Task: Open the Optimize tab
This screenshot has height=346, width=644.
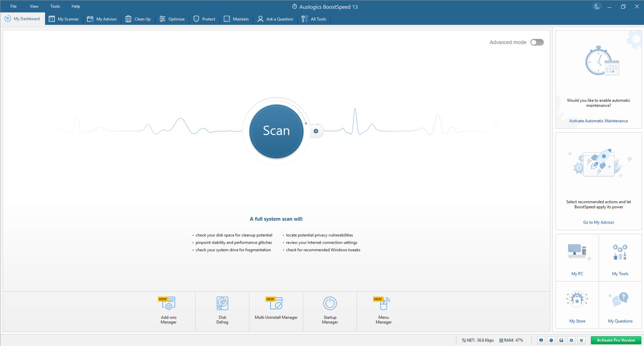Action: pos(172,19)
